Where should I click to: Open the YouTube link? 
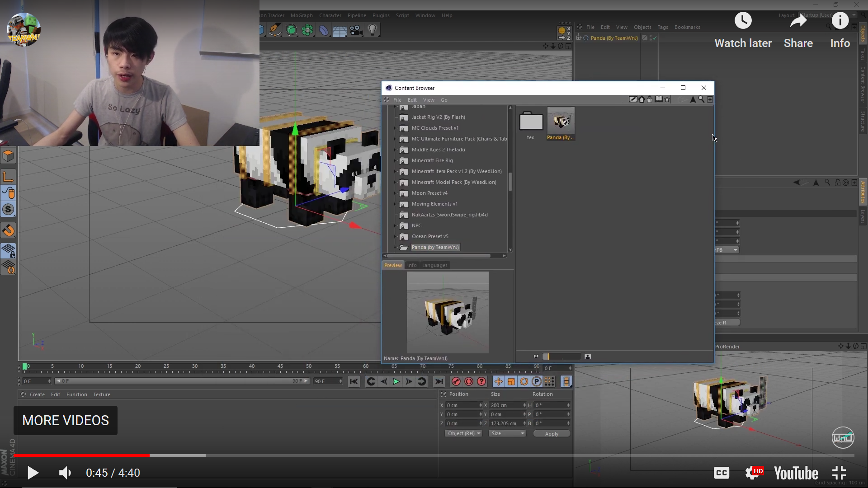pyautogui.click(x=796, y=473)
